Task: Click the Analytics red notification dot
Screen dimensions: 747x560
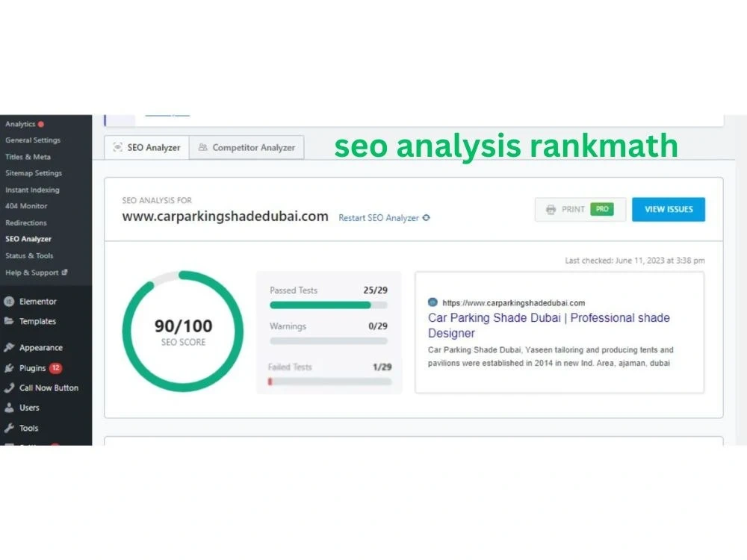Action: 41,124
